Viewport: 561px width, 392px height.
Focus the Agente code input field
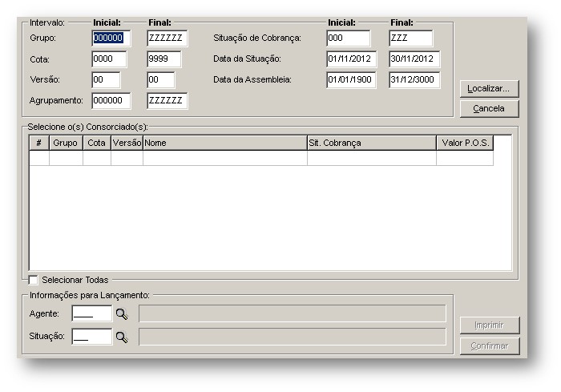pyautogui.click(x=92, y=314)
